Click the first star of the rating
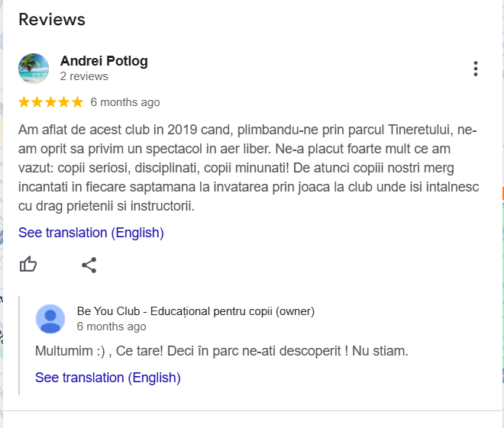Screen dimensions: 504x428 pos(24,102)
